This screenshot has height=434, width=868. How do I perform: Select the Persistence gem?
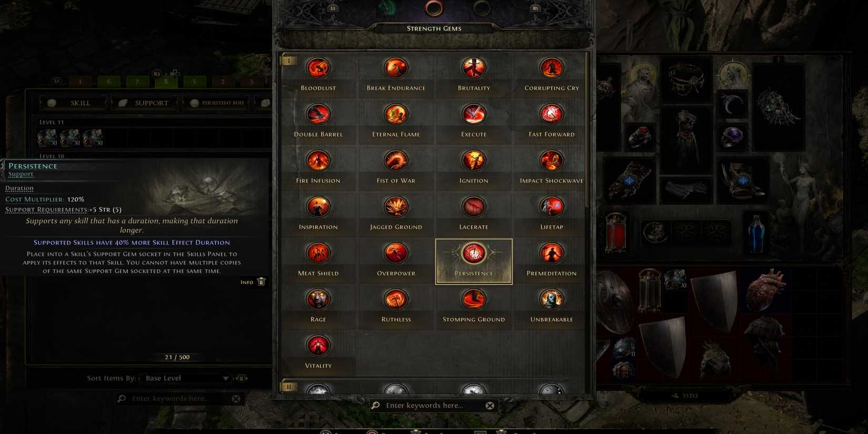[473, 261]
